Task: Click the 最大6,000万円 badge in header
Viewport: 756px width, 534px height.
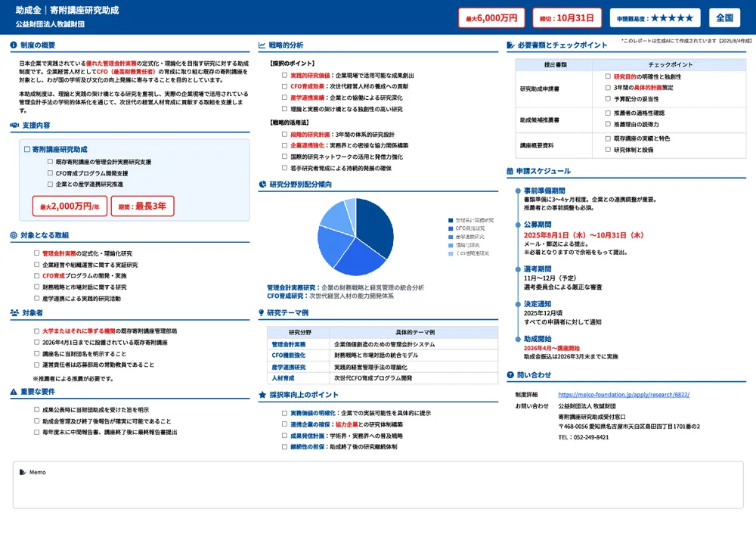Action: pyautogui.click(x=491, y=18)
